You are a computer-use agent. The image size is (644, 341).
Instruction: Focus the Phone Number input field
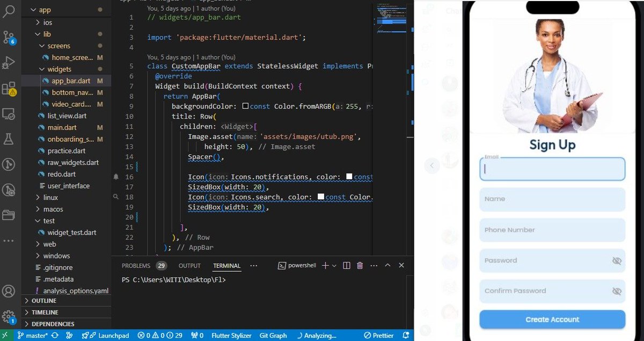click(x=552, y=230)
